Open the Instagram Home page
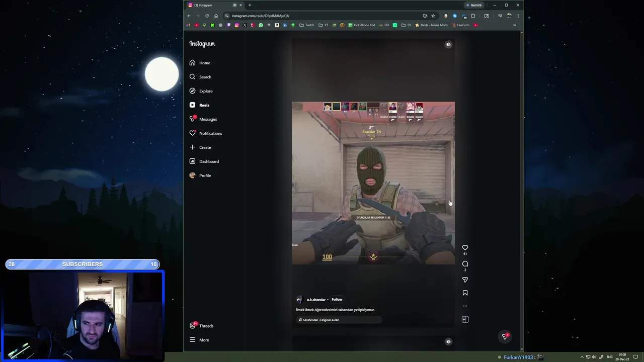The width and height of the screenshot is (644, 362). pyautogui.click(x=200, y=63)
